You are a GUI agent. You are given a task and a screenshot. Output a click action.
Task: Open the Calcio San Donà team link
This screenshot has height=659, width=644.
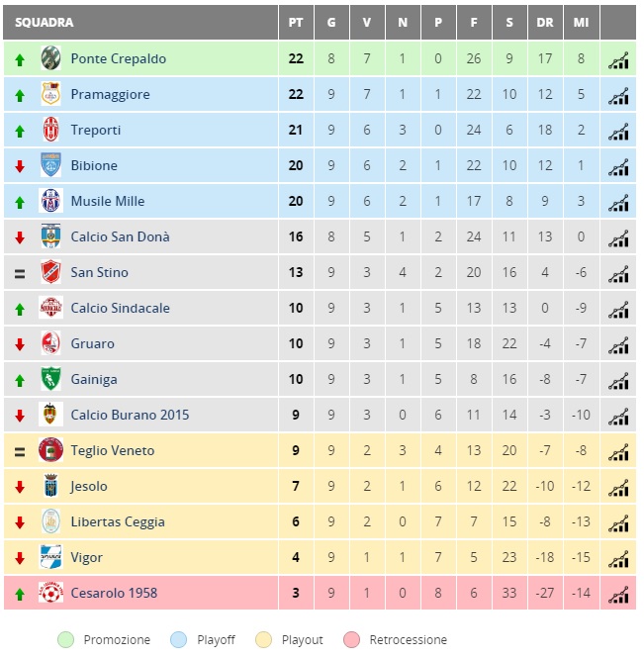120,236
